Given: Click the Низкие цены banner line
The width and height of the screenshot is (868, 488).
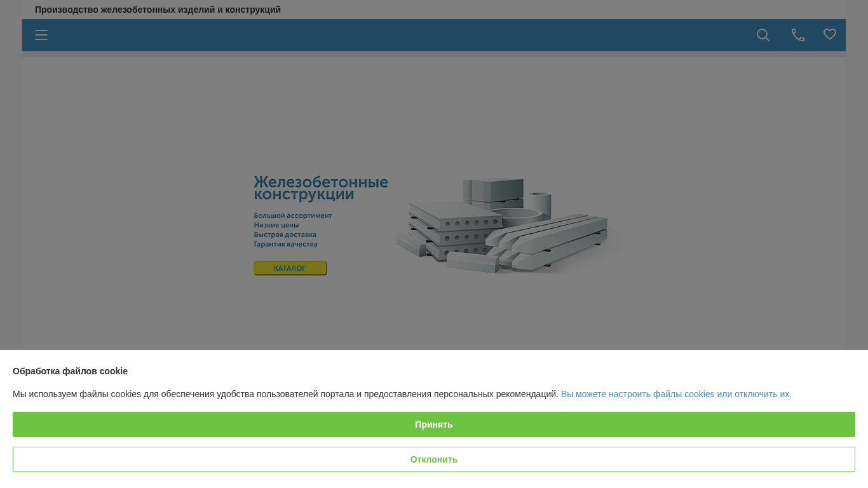Looking at the screenshot, I should coord(276,225).
